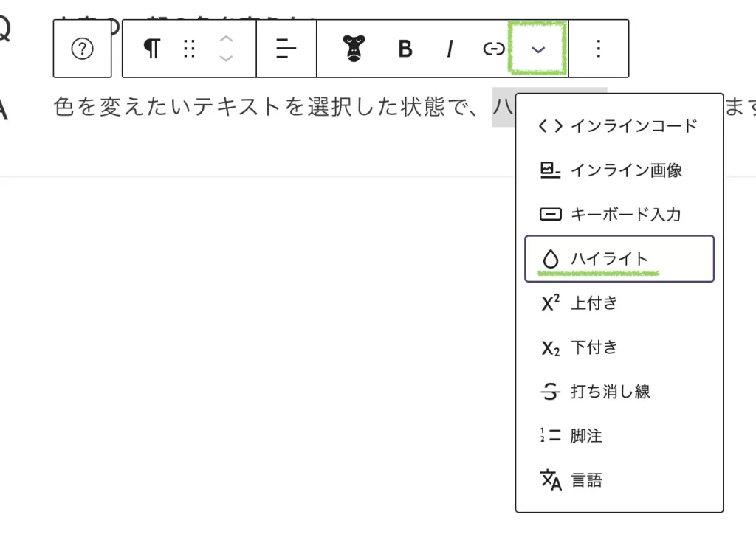This screenshot has height=537, width=756.
Task: Collapse the more formatting chevron dropdown
Action: coord(538,49)
